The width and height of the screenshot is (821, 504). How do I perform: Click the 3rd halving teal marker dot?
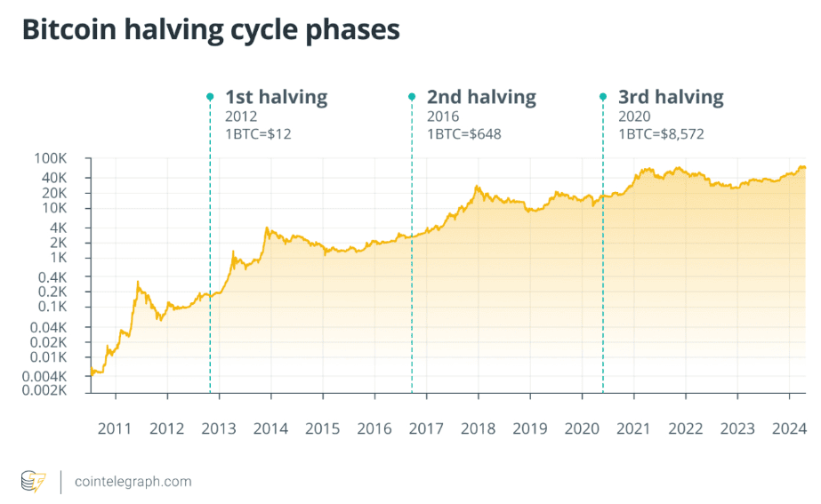click(603, 96)
